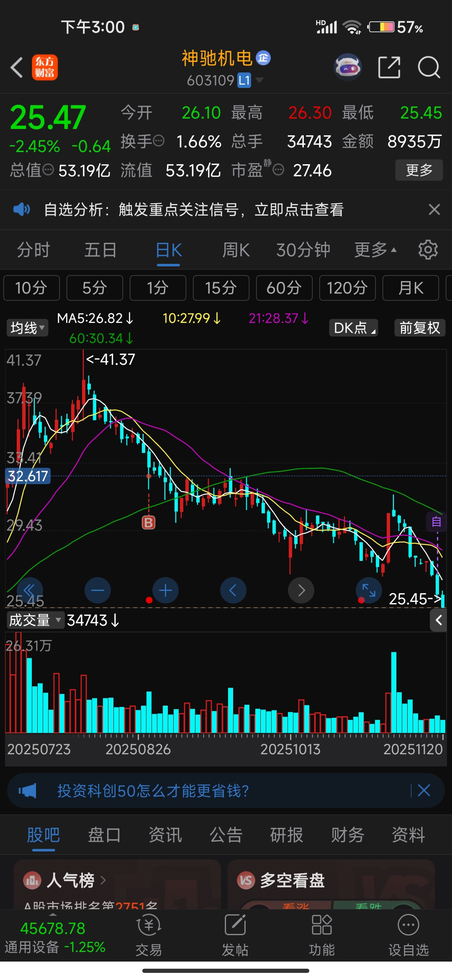This screenshot has width=452, height=980.
Task: Expand stock code dropdown arrow
Action: (x=259, y=80)
